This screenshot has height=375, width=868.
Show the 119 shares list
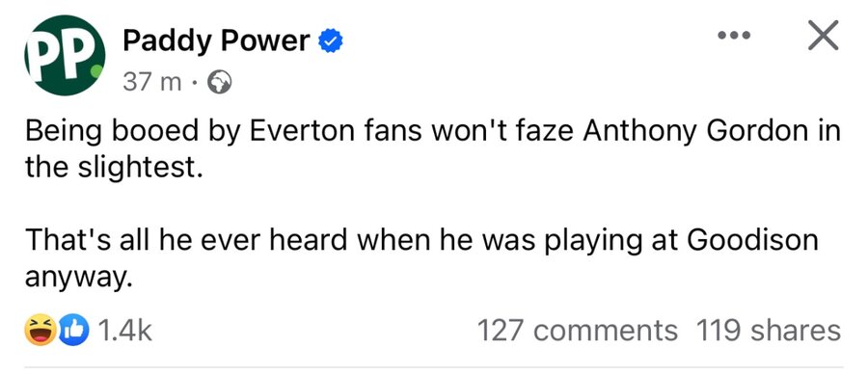(x=769, y=331)
